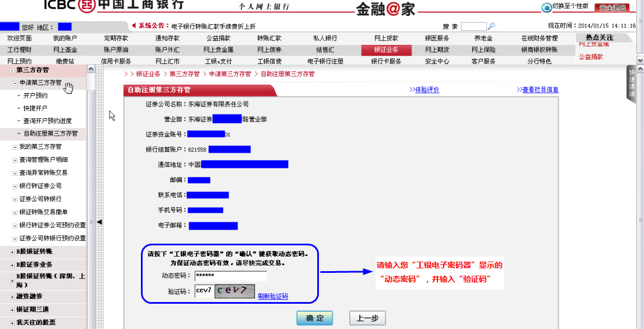Open 银行转证券公司预约设置 in the sidebar
The height and width of the screenshot is (329, 644).
coord(53,226)
